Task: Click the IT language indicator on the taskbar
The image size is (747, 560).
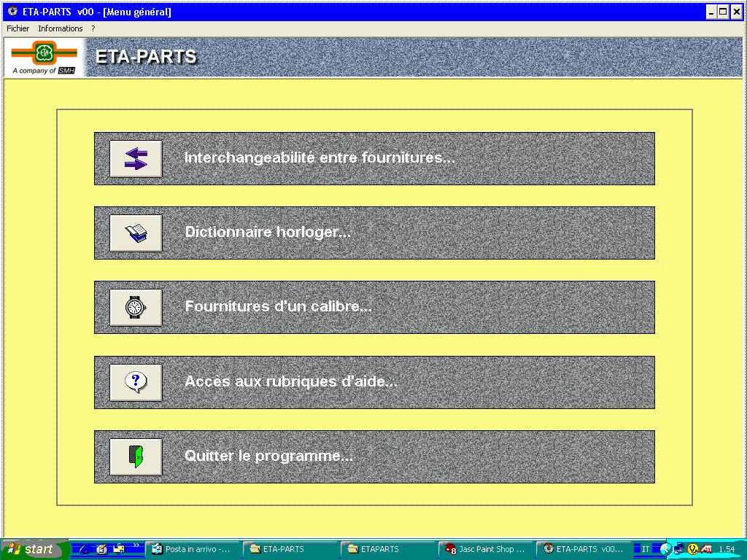Action: pyautogui.click(x=646, y=549)
